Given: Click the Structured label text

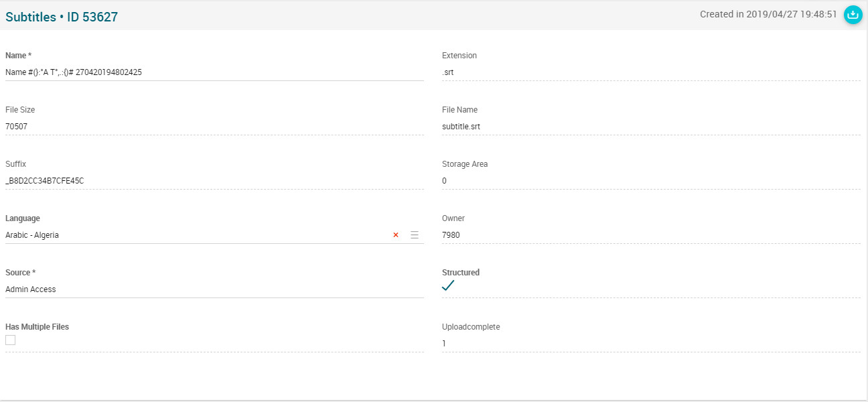Looking at the screenshot, I should click(461, 273).
